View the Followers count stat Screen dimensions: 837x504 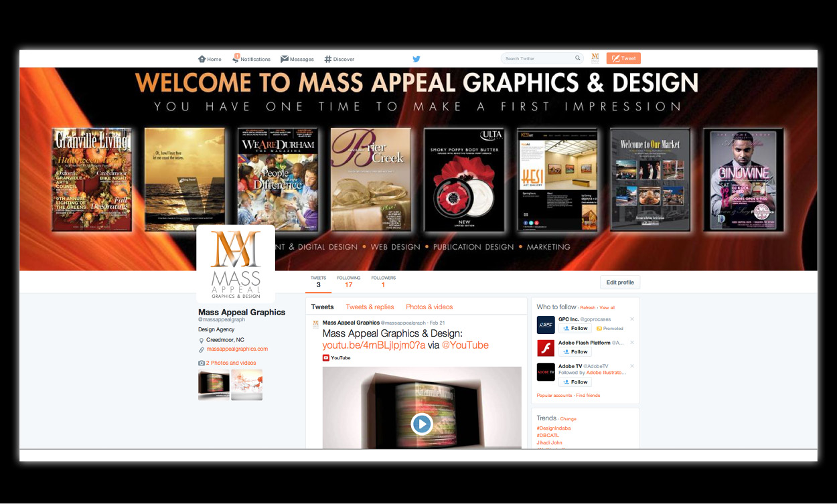(383, 282)
